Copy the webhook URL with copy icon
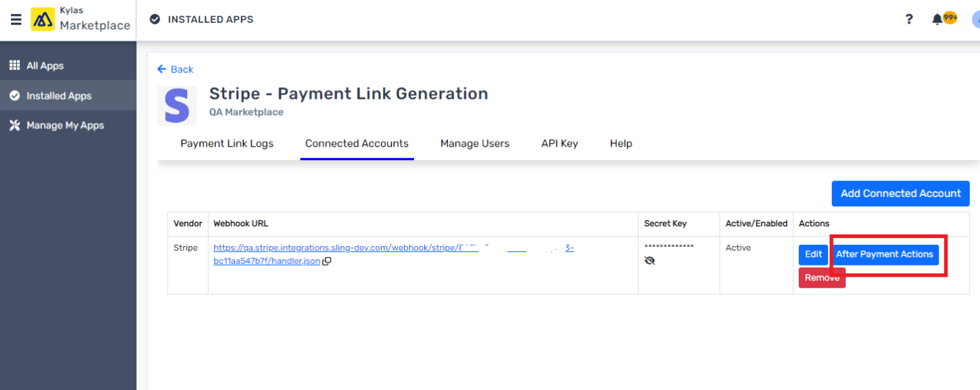This screenshot has height=390, width=980. coord(327,261)
